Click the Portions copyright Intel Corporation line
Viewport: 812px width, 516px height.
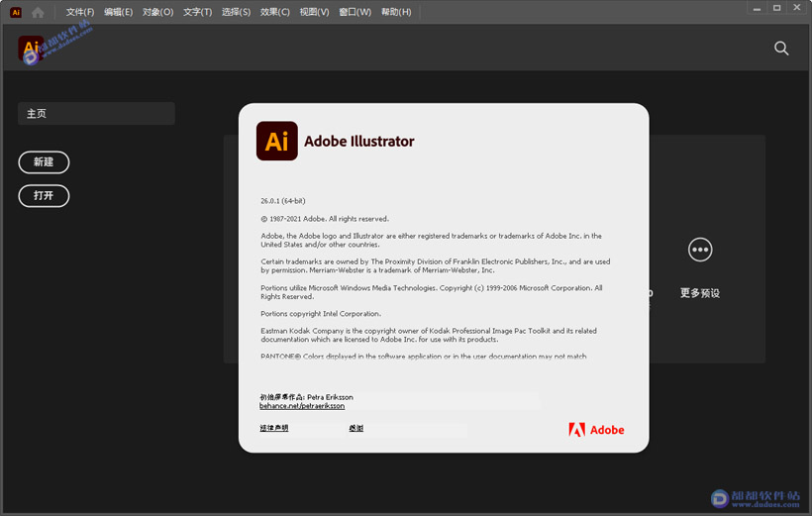tap(321, 314)
